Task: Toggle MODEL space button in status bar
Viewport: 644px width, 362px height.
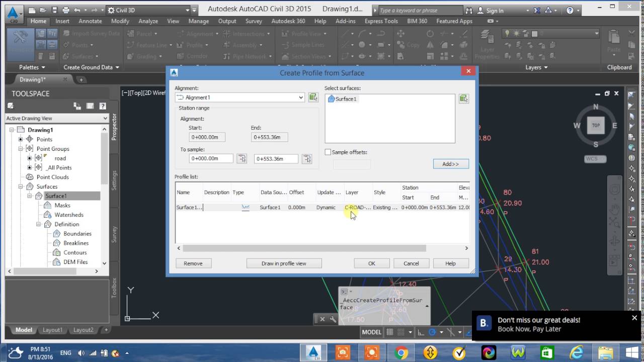Action: tap(372, 332)
